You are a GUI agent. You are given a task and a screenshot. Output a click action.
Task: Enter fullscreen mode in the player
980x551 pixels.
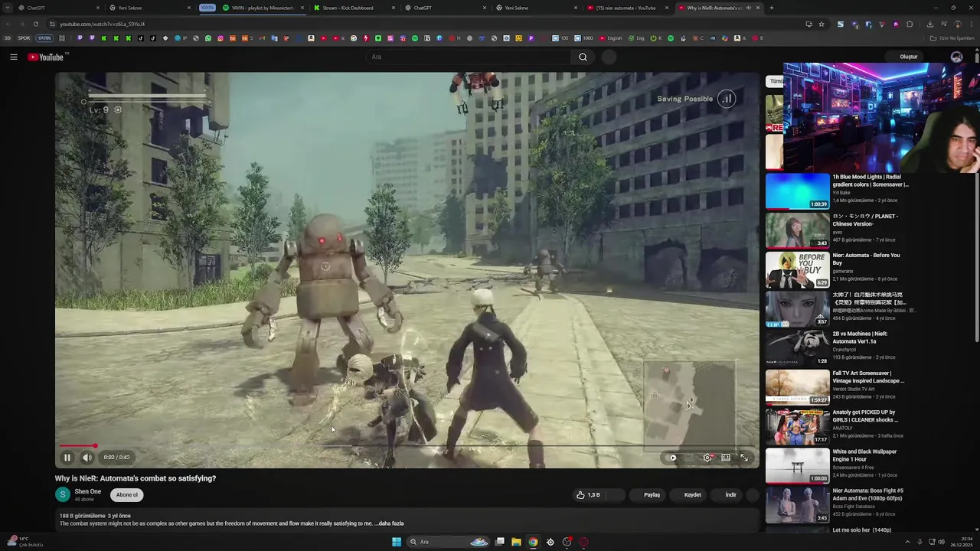[744, 458]
